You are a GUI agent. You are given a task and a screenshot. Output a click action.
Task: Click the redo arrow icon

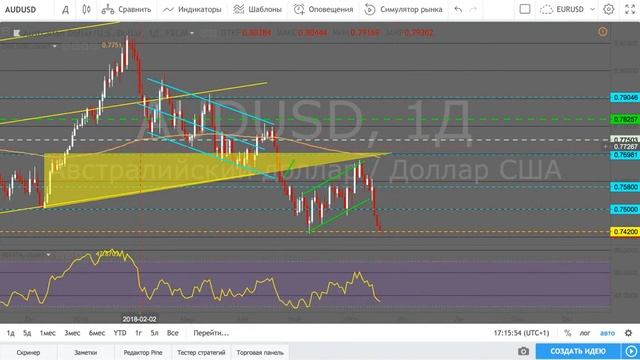click(473, 9)
